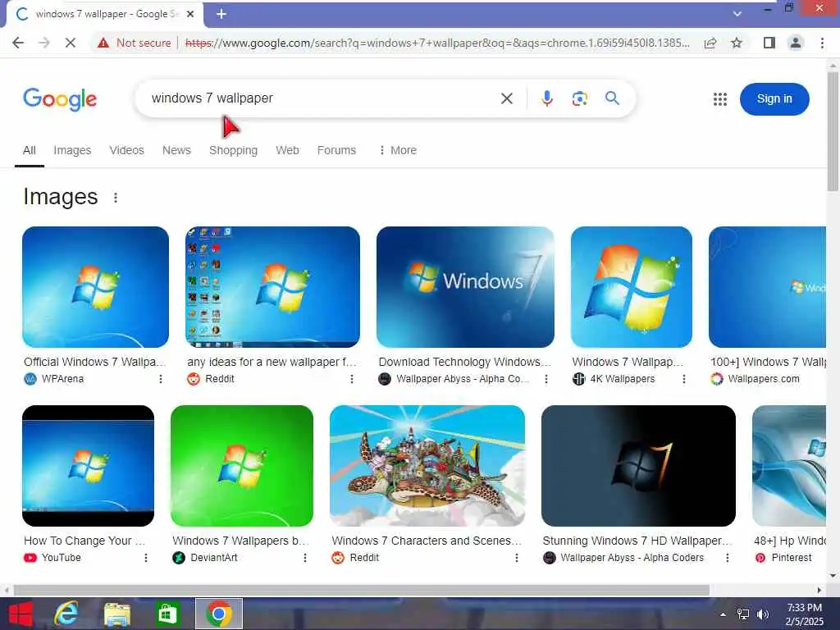Switch to the Shopping tab
The height and width of the screenshot is (630, 840).
(234, 151)
